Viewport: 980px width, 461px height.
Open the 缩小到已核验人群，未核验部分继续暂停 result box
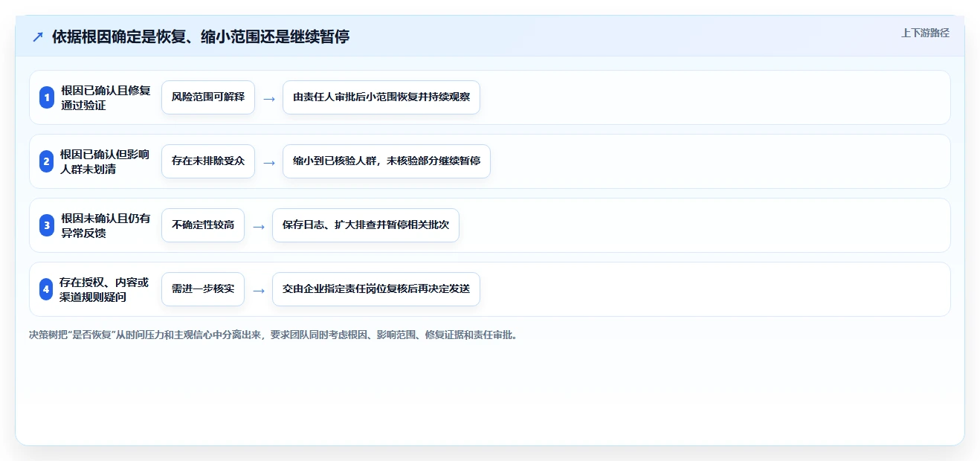pyautogui.click(x=387, y=161)
